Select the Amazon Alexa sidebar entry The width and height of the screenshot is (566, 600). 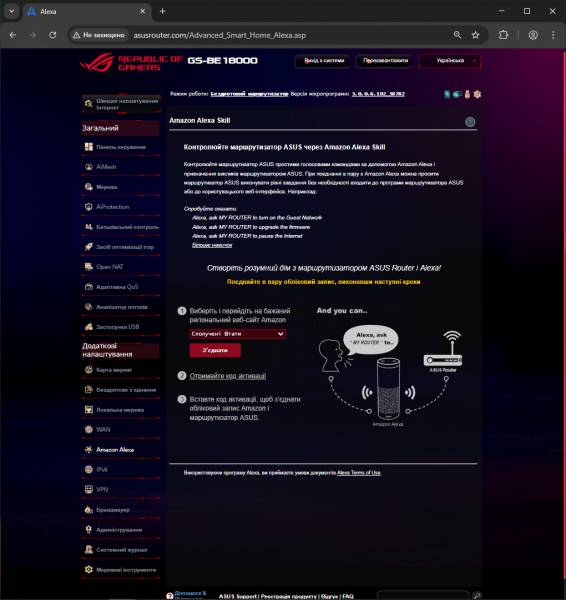pos(121,450)
